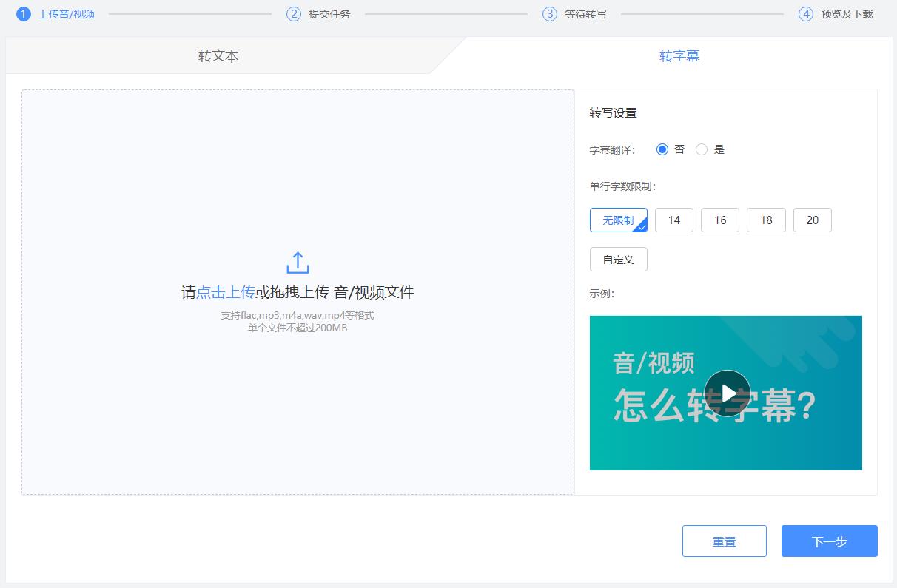This screenshot has width=897, height=588.
Task: Click step 1 上传音/视频 circle icon
Action: (24, 14)
